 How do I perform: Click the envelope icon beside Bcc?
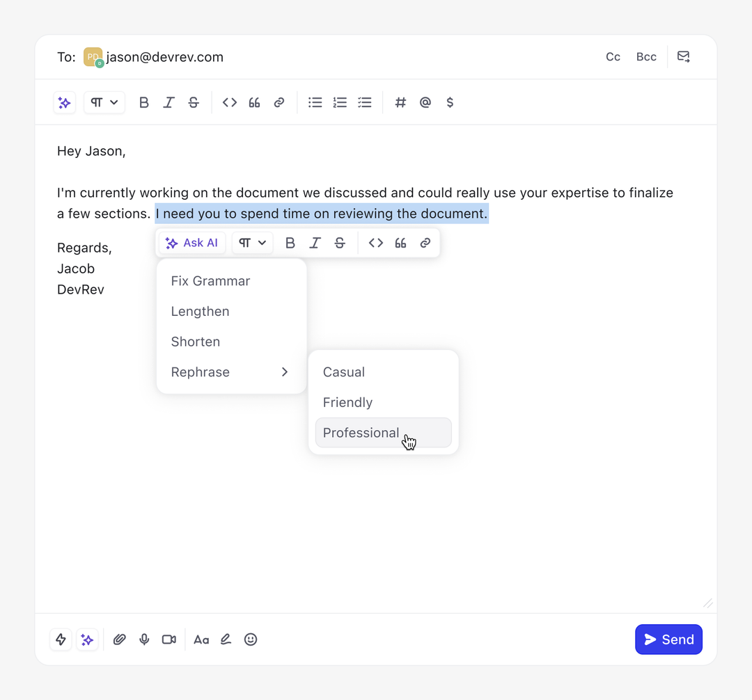684,56
